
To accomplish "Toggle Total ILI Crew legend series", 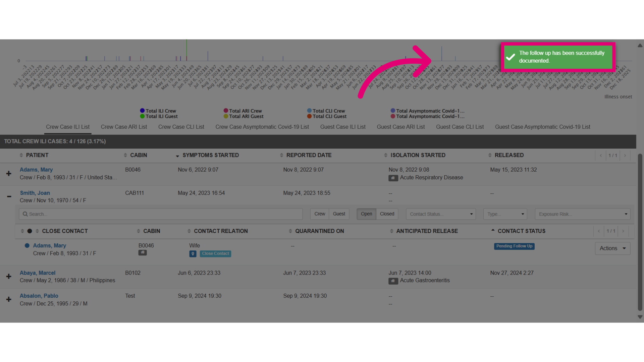I will (x=158, y=111).
